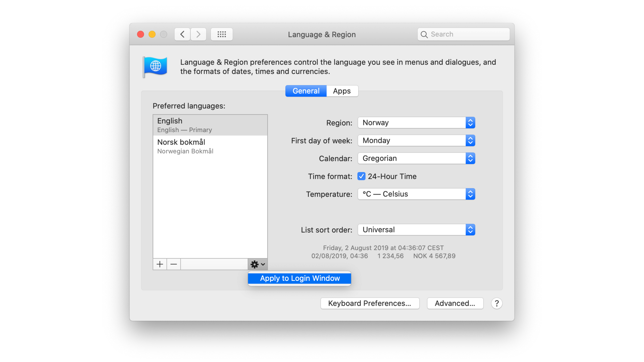Select Norsk bokmål language entry

coord(210,146)
